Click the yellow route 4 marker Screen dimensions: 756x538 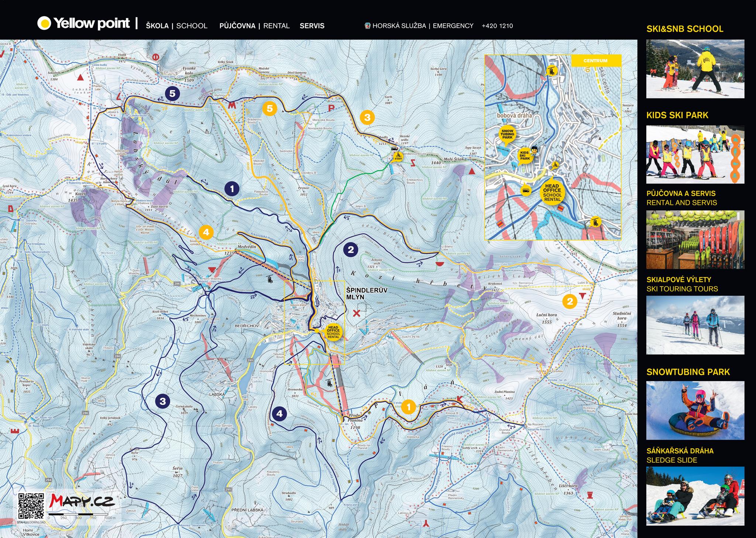(x=206, y=232)
